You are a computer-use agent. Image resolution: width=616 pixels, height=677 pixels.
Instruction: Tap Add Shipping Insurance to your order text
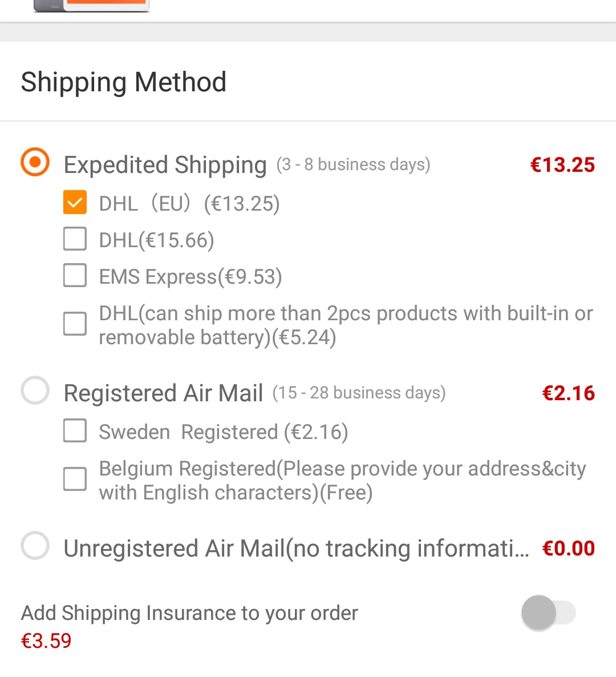click(x=189, y=613)
